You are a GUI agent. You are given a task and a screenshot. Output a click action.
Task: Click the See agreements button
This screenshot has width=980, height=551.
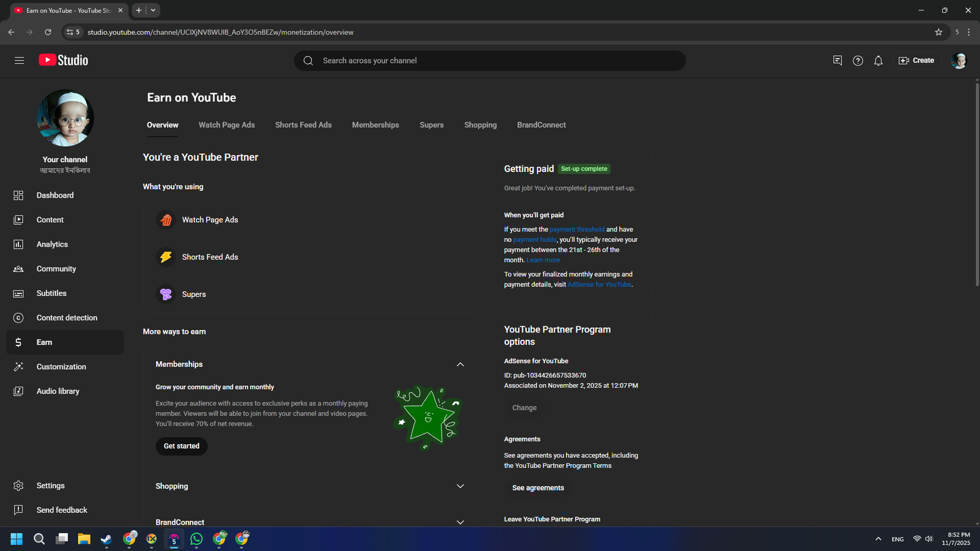click(x=538, y=488)
